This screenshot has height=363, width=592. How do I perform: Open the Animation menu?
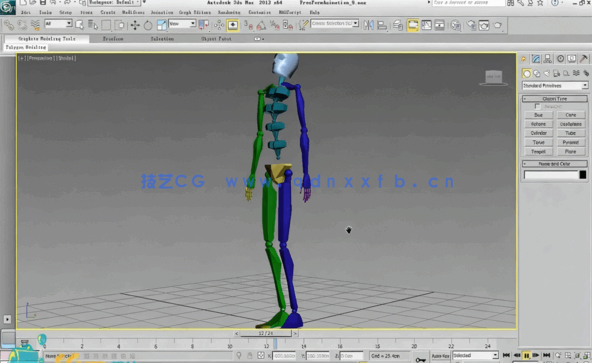coord(162,12)
